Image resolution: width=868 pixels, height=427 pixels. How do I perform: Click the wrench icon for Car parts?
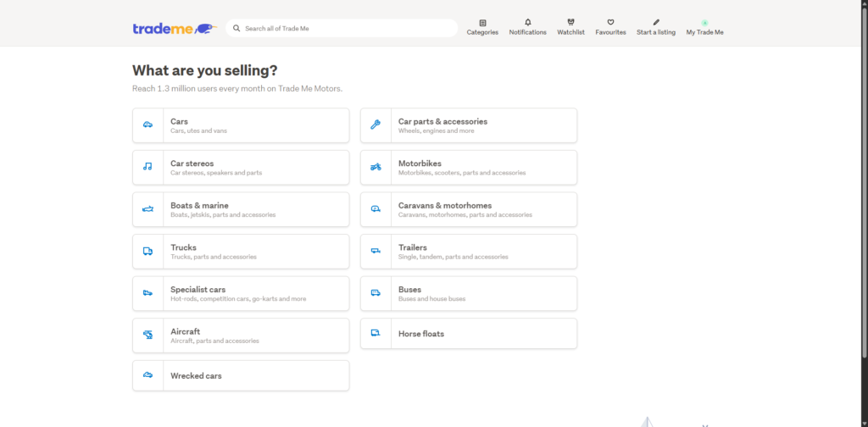[376, 125]
